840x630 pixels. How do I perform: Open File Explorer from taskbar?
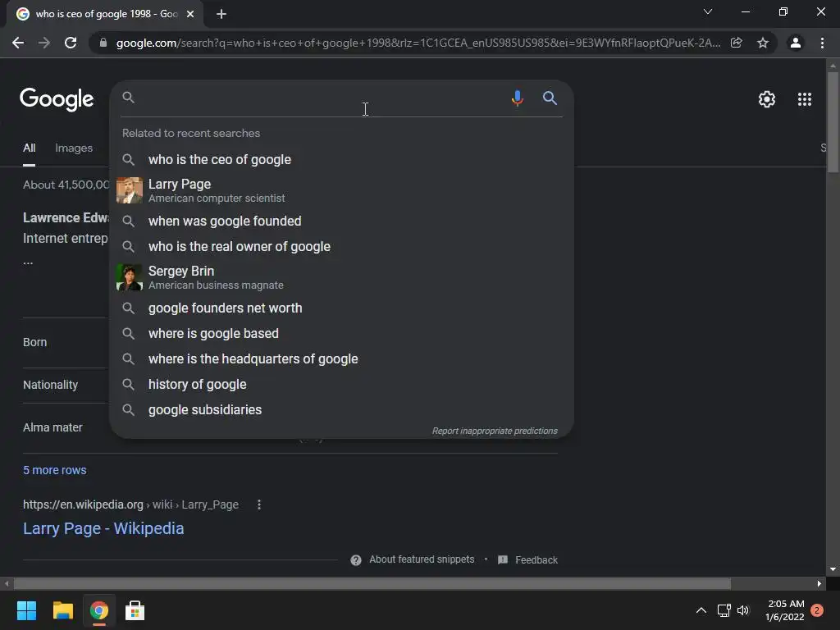coord(62,610)
